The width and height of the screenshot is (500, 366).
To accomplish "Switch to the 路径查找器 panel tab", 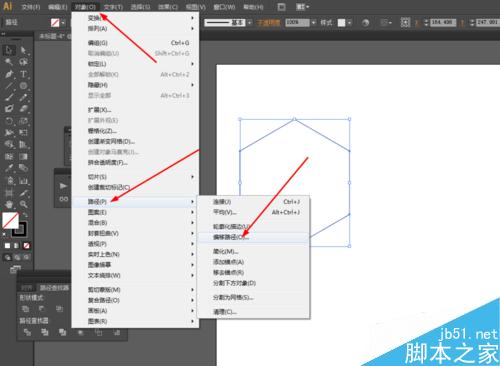I will (x=54, y=287).
